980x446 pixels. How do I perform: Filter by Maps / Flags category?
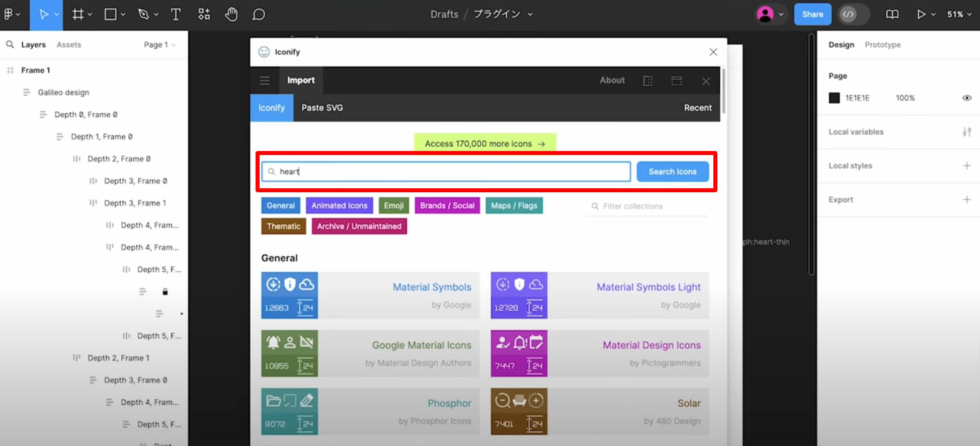[514, 205]
